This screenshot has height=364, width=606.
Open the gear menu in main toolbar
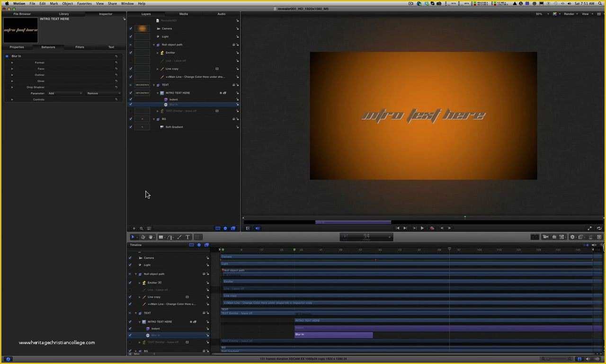(x=572, y=237)
